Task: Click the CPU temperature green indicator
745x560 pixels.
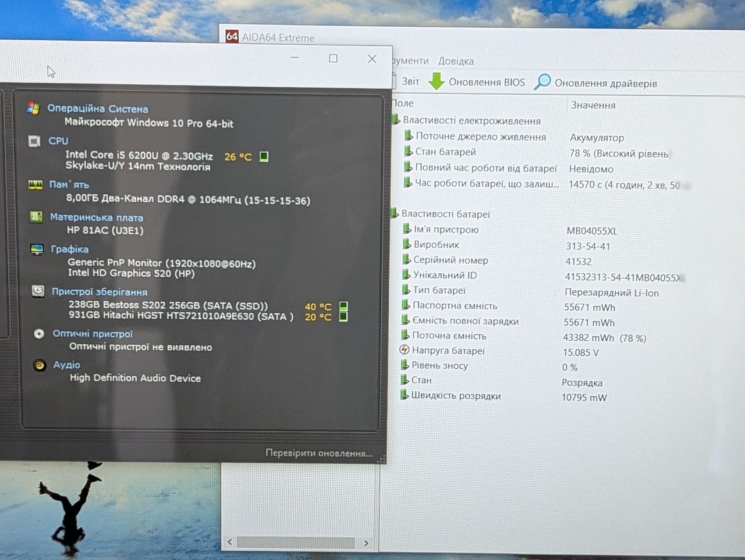Action: (264, 156)
